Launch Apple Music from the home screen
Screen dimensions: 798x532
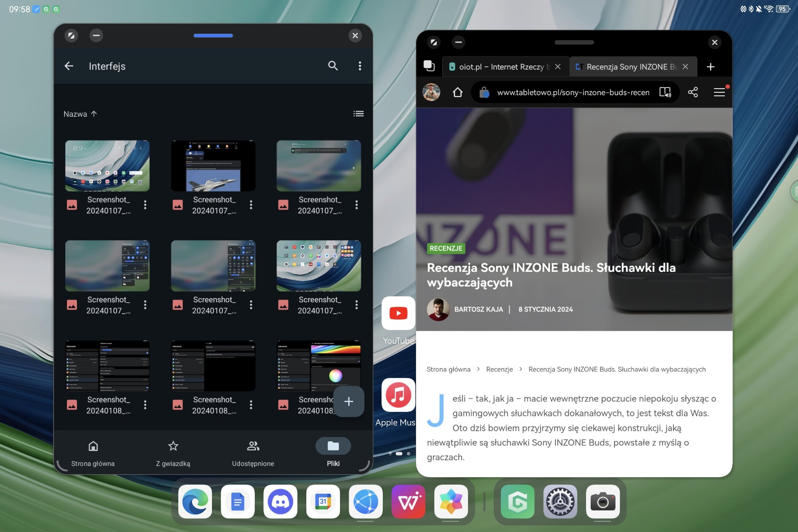point(398,395)
